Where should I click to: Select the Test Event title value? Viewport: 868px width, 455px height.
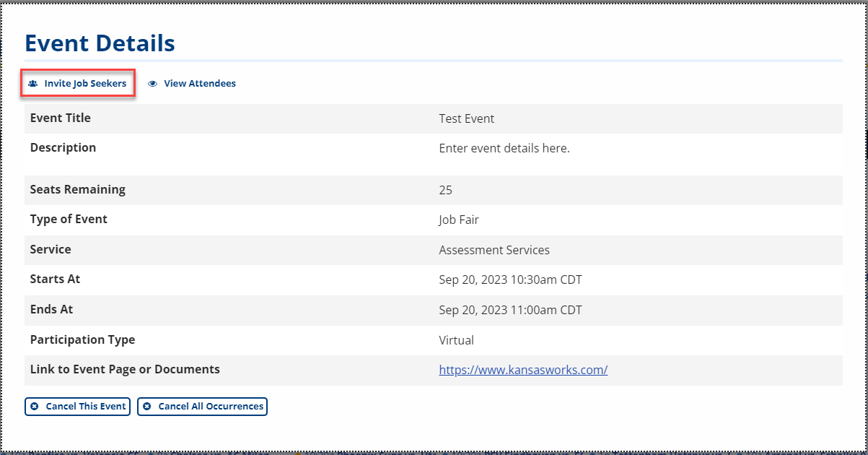(466, 118)
